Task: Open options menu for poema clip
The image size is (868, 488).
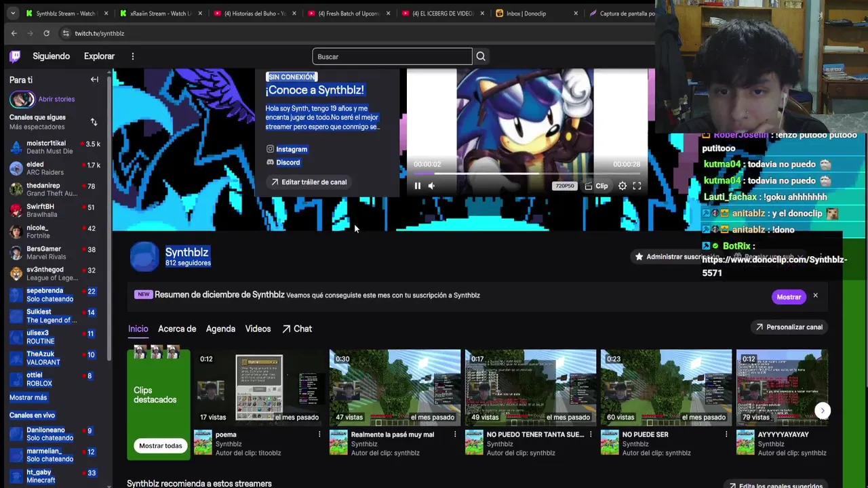Action: click(319, 434)
